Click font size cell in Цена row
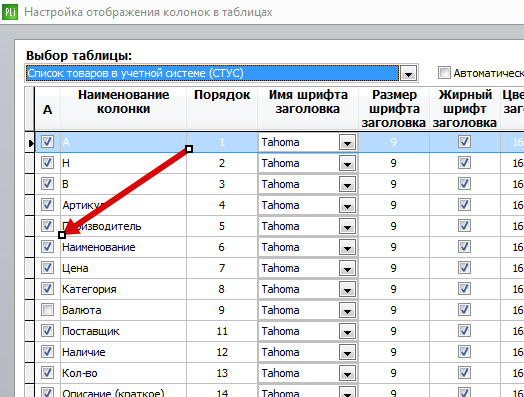 [394, 268]
